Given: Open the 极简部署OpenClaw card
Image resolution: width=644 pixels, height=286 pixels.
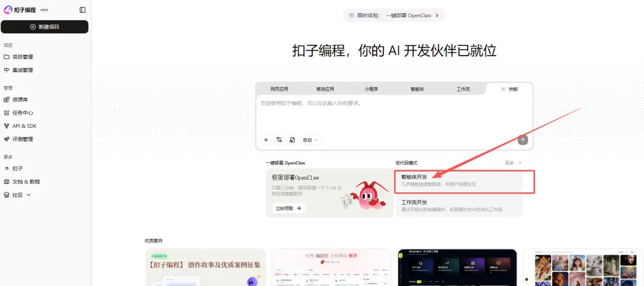Looking at the screenshot, I should click(x=329, y=193).
